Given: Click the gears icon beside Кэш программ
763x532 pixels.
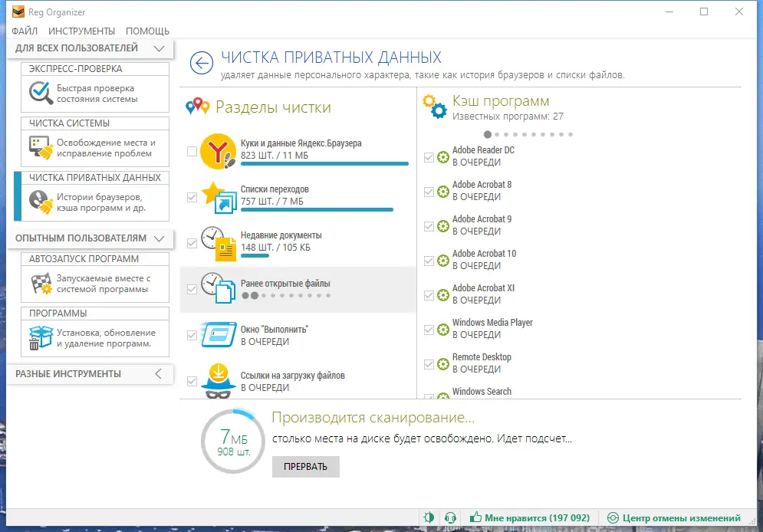Looking at the screenshot, I should tap(435, 107).
